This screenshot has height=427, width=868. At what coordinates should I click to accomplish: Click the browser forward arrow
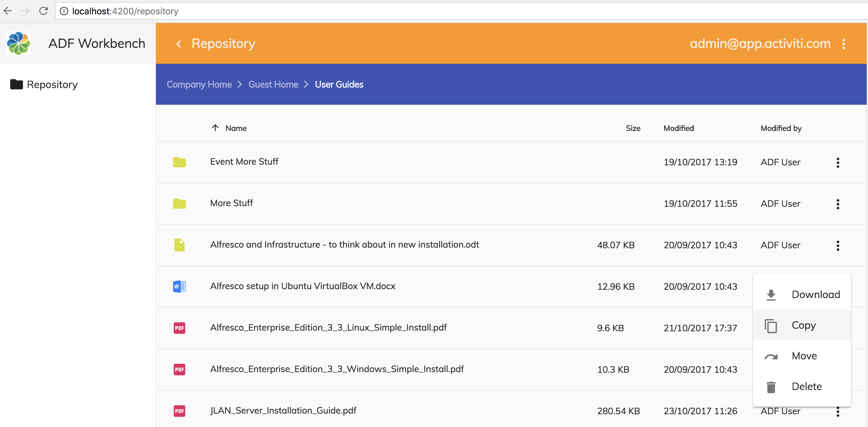(26, 11)
